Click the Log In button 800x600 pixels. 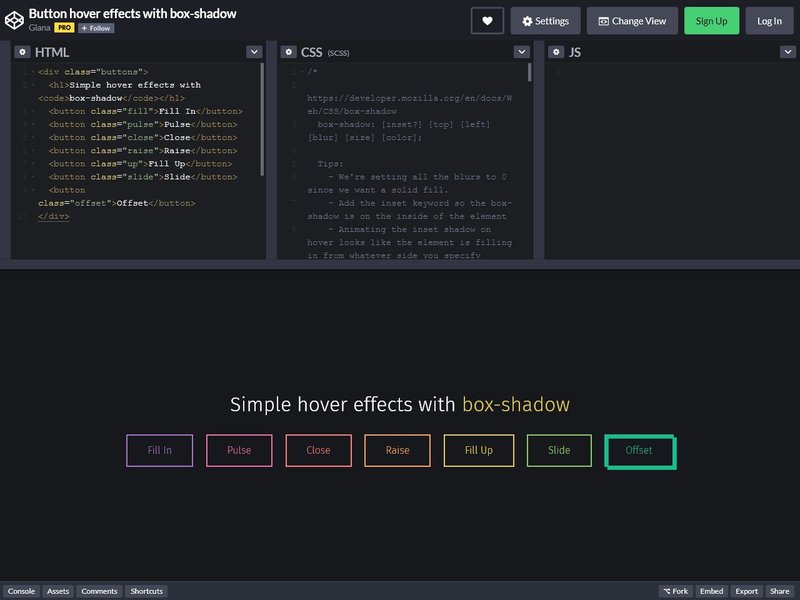point(769,20)
